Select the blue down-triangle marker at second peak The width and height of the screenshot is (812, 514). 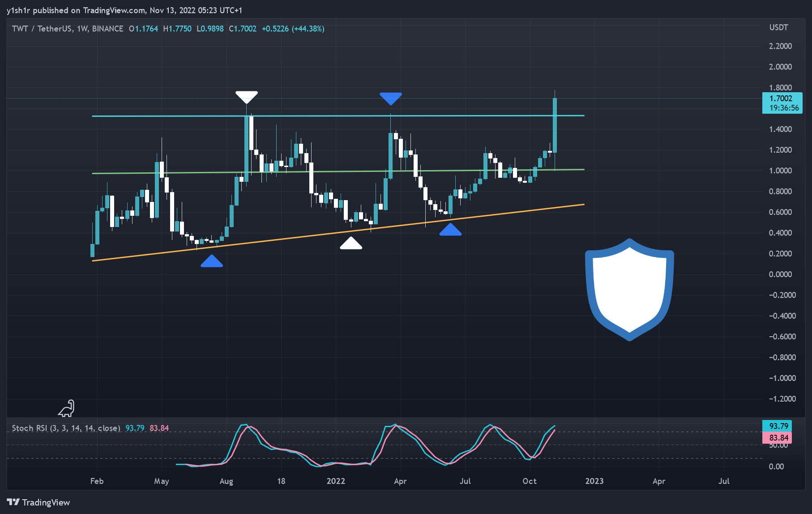point(391,99)
